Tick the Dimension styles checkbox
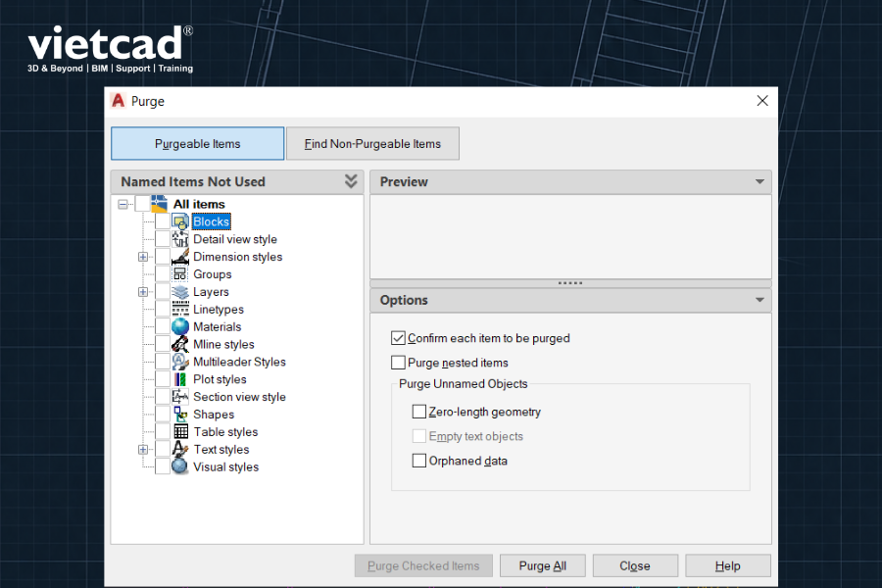Viewport: 882px width, 588px height. point(163,257)
